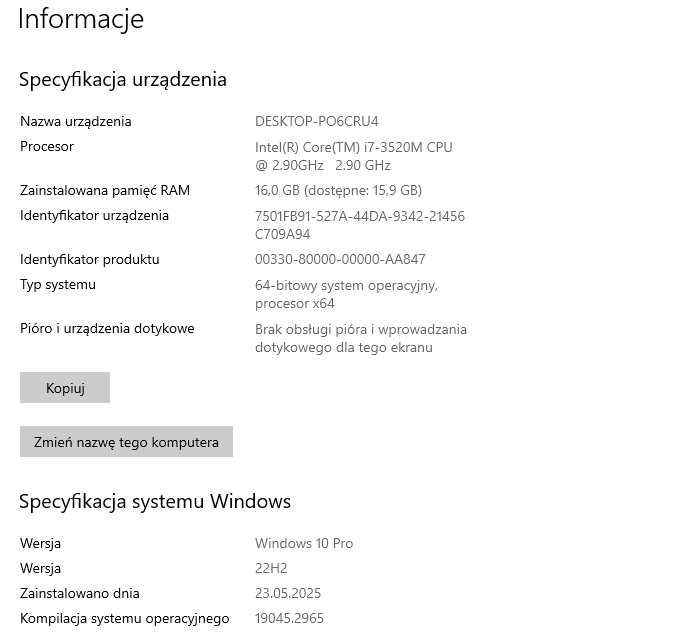Click the Kopiuj button
The image size is (694, 635).
pyautogui.click(x=65, y=388)
